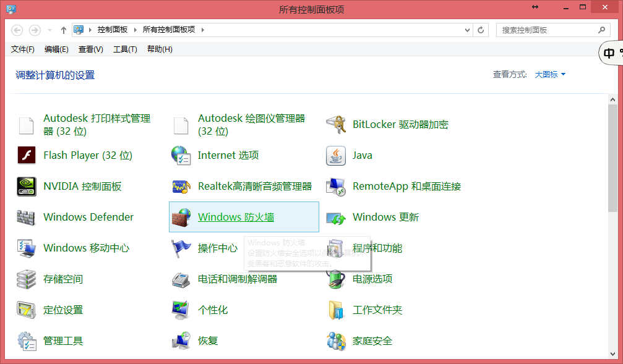Image resolution: width=623 pixels, height=364 pixels.
Task: Open the 帮助(H) menu
Action: point(160,49)
